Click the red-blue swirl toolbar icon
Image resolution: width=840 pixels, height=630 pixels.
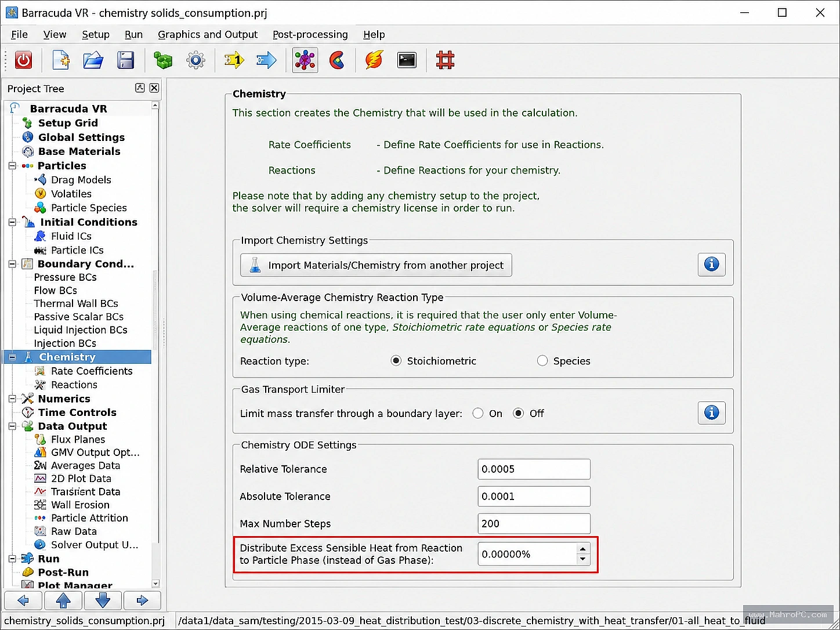pos(337,60)
